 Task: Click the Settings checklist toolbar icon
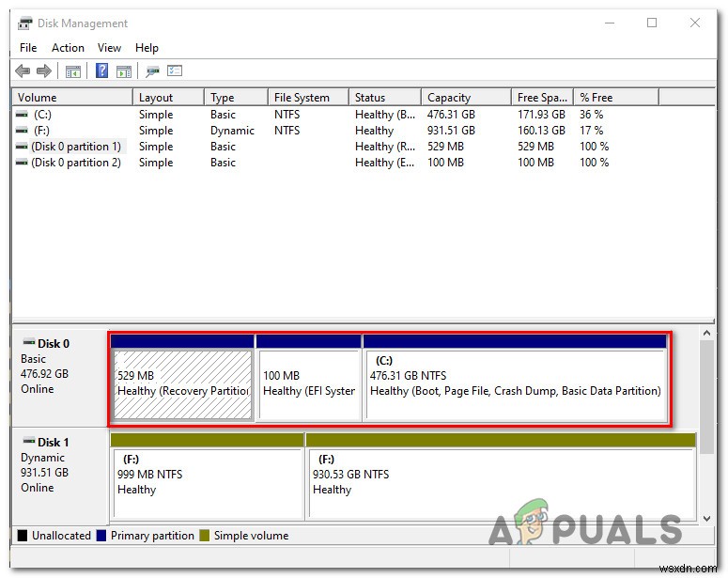pos(175,70)
